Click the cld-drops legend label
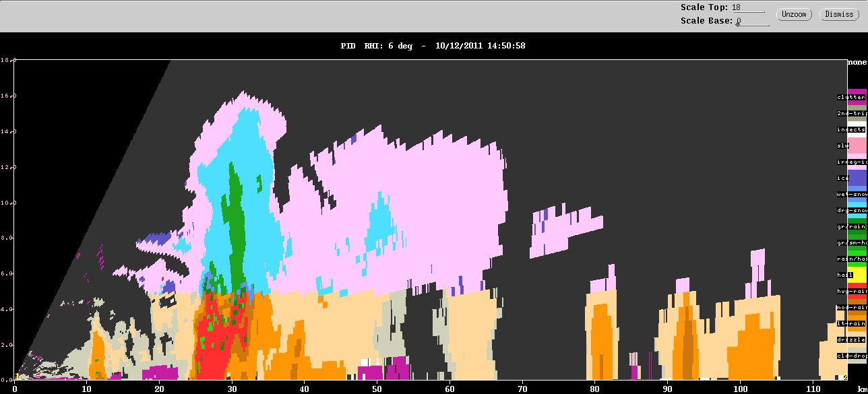Viewport: 868px width, 394px height. pyautogui.click(x=850, y=356)
